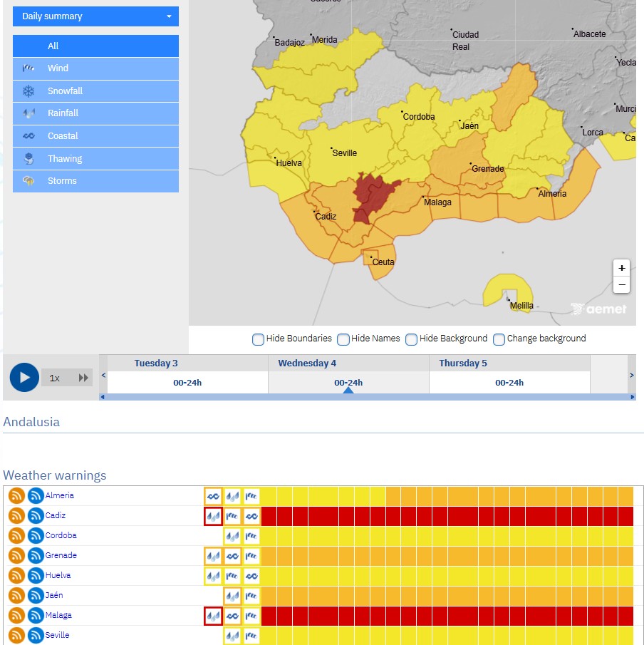Toggle the Hide Names checkbox
This screenshot has height=645, width=644.
(x=343, y=339)
